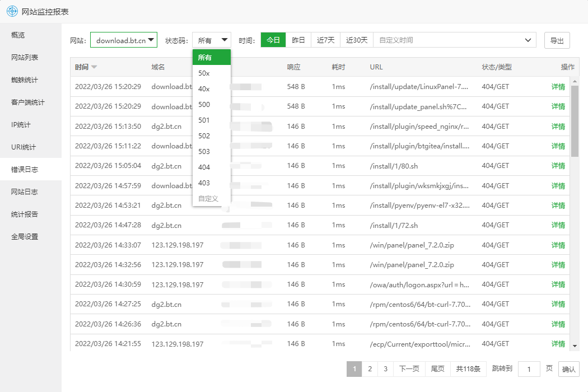Switch to 昨日 time filter
This screenshot has height=392, width=588.
click(298, 40)
